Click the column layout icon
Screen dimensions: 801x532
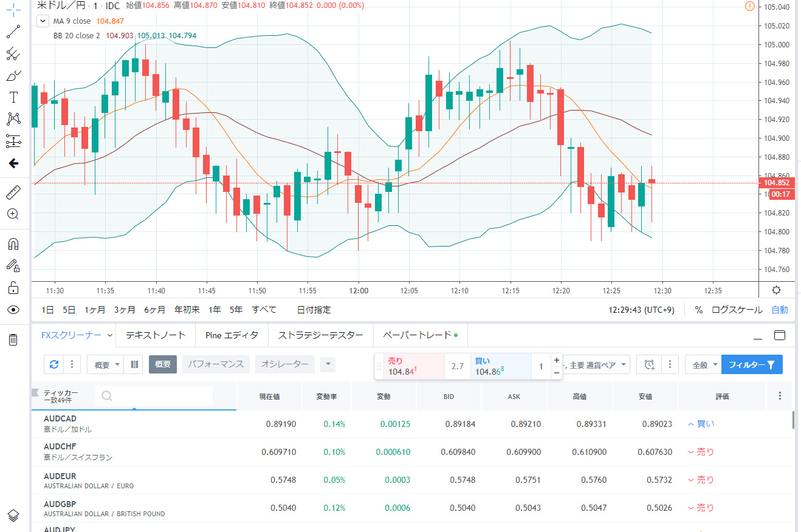[x=134, y=364]
